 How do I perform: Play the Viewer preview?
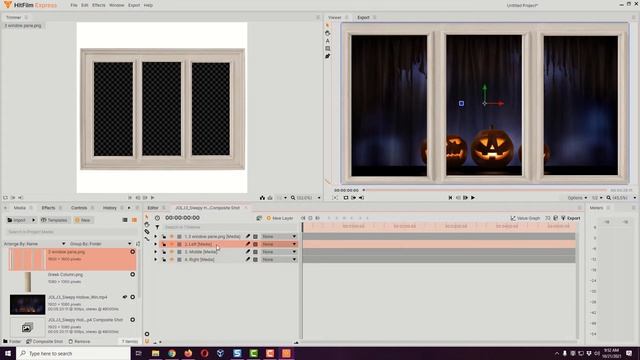pyautogui.click(x=473, y=198)
